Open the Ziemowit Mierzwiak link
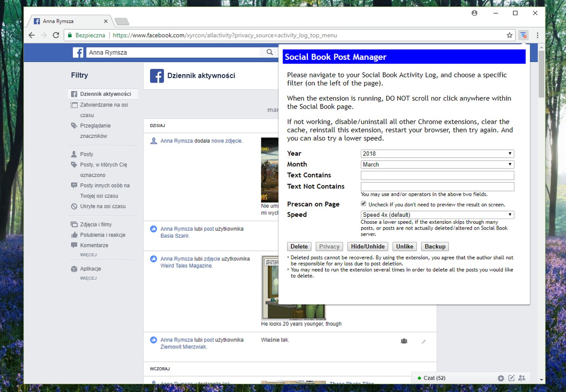 point(184,347)
